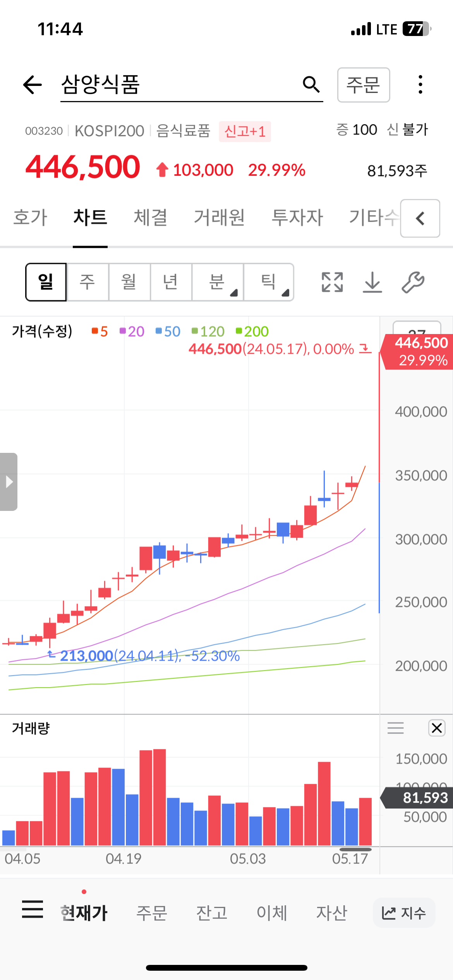Viewport: 453px width, 980px height.
Task: Open the volume panel handle menu icon
Action: pyautogui.click(x=395, y=728)
